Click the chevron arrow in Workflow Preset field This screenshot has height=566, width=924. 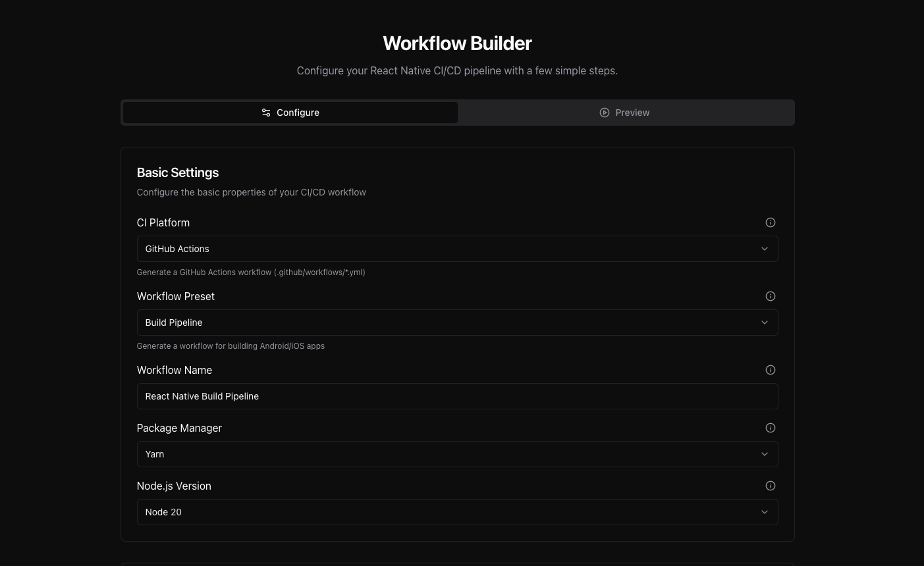click(x=764, y=322)
